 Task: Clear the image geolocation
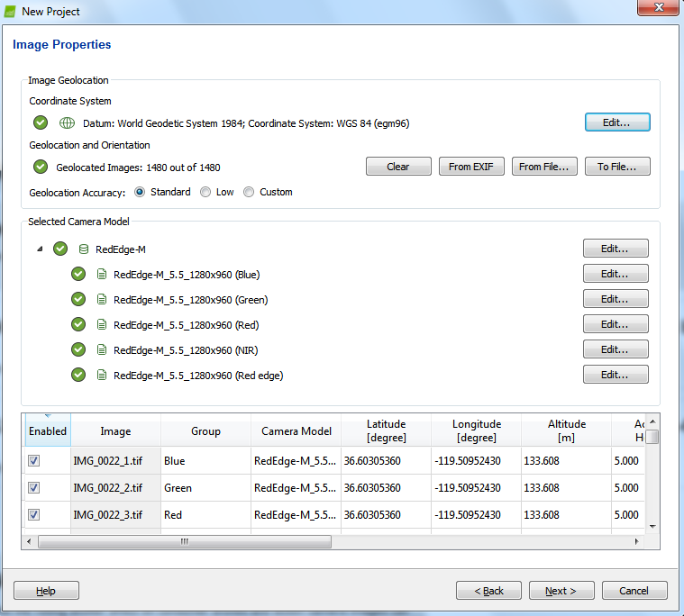point(398,167)
